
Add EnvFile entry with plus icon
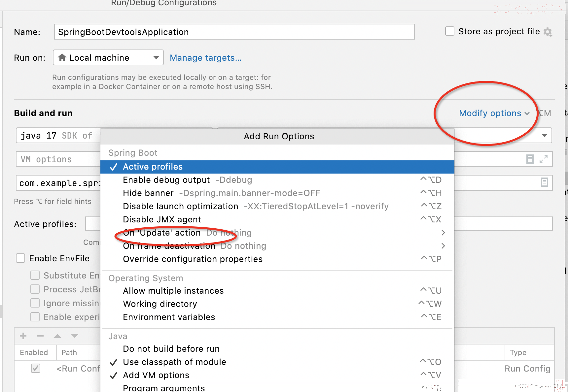(x=23, y=336)
